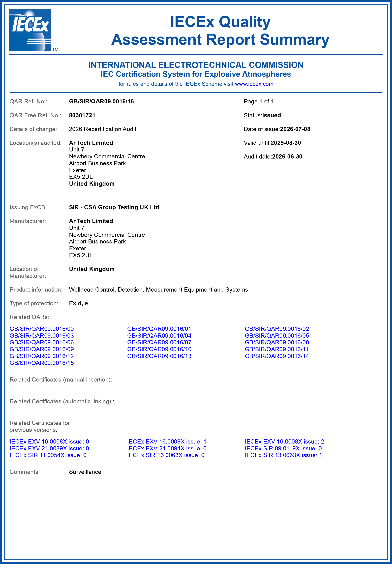The height and width of the screenshot is (564, 392).
Task: Click the GB/SIR/QAR09.0016/07 link
Action: tap(159, 342)
